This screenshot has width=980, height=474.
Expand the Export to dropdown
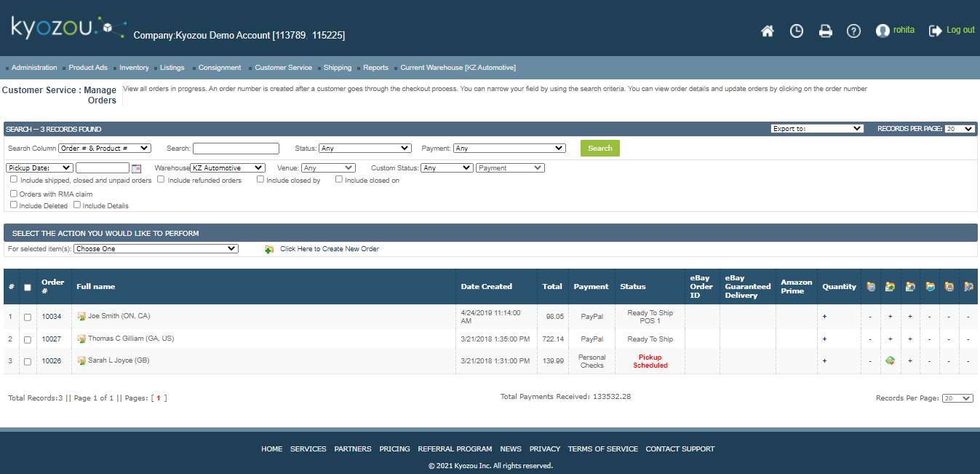click(x=816, y=129)
